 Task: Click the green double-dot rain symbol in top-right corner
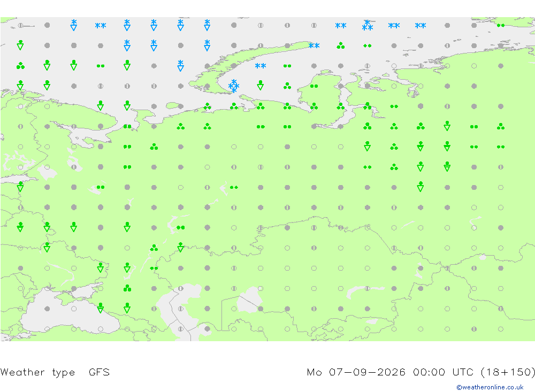tap(501, 25)
